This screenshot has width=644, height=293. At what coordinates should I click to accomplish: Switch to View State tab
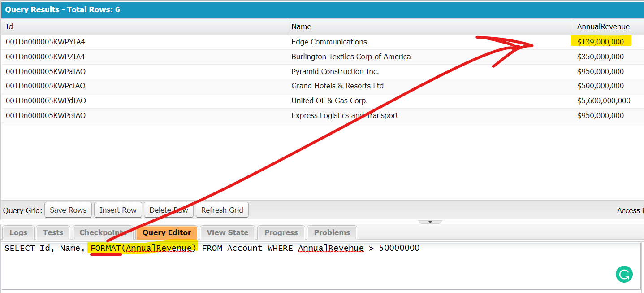[227, 232]
